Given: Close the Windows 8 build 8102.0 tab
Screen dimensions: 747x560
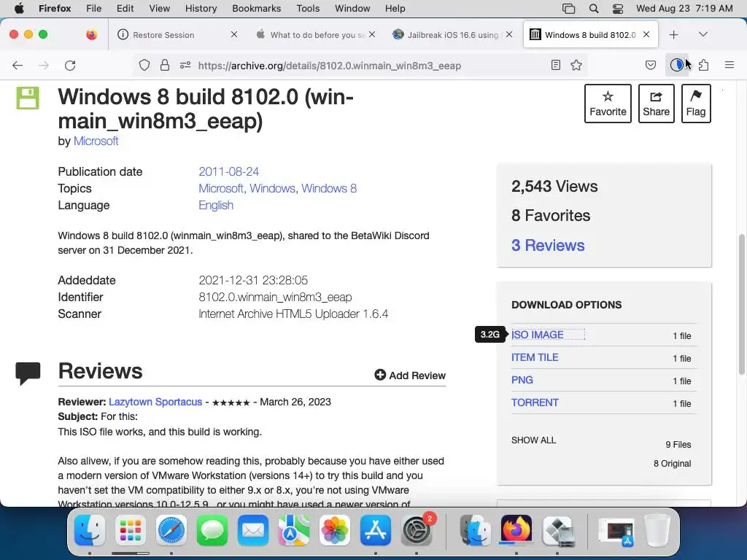Looking at the screenshot, I should coord(646,34).
